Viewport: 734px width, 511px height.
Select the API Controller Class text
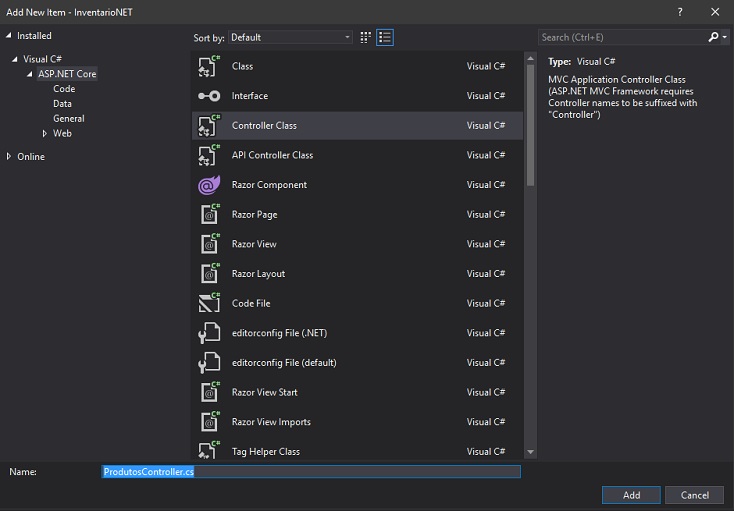[272, 155]
